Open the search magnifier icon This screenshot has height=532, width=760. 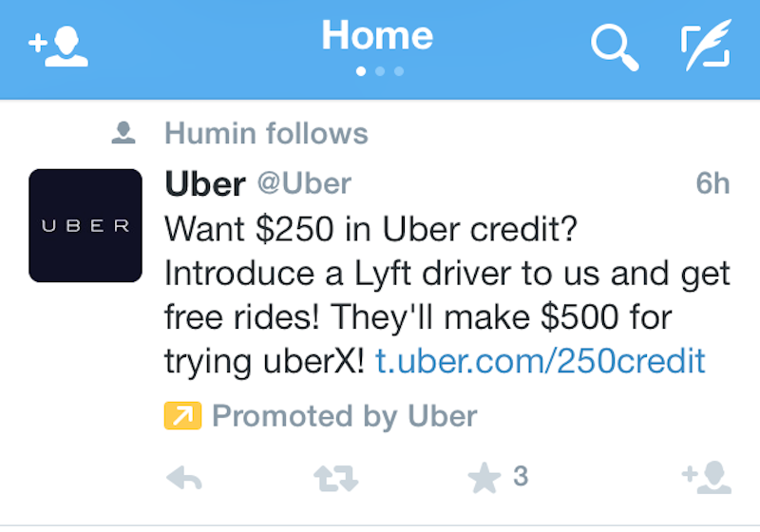(615, 47)
